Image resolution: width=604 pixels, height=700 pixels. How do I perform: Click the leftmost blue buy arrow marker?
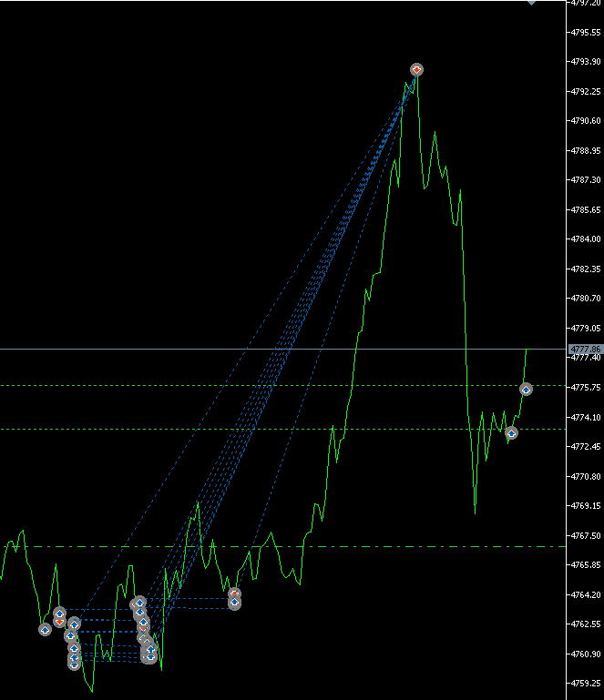click(x=45, y=629)
